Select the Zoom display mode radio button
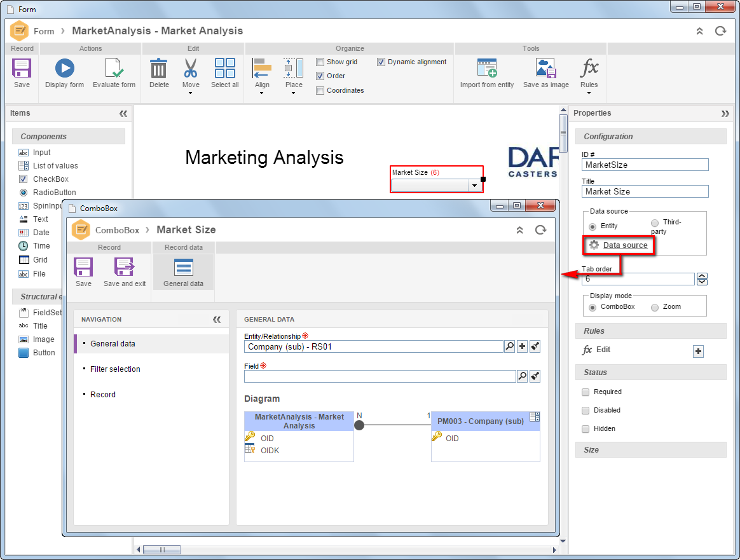740x560 pixels. pyautogui.click(x=655, y=307)
